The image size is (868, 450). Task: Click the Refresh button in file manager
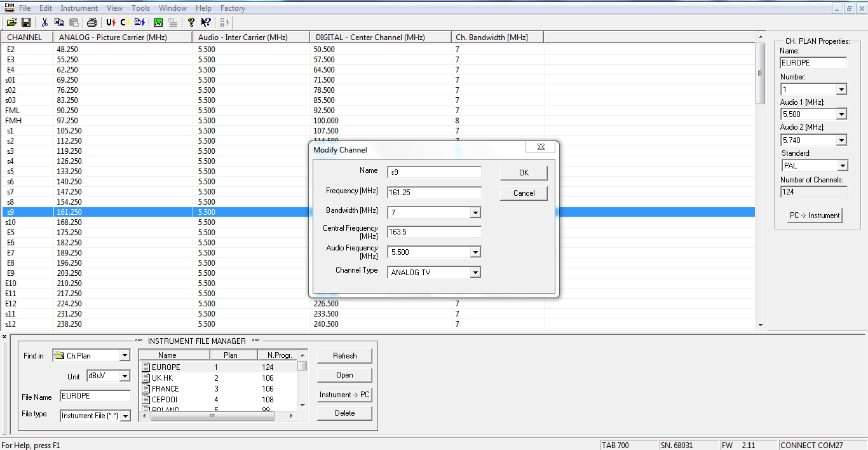(344, 356)
